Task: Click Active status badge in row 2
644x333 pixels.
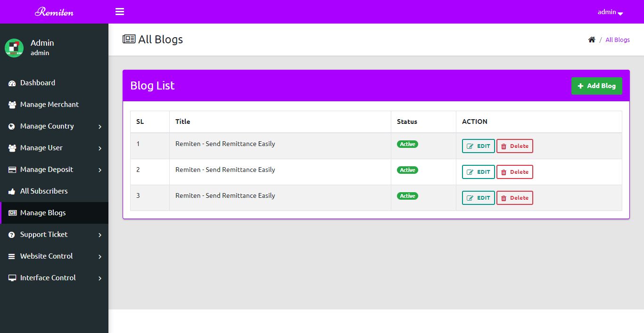Action: [407, 170]
